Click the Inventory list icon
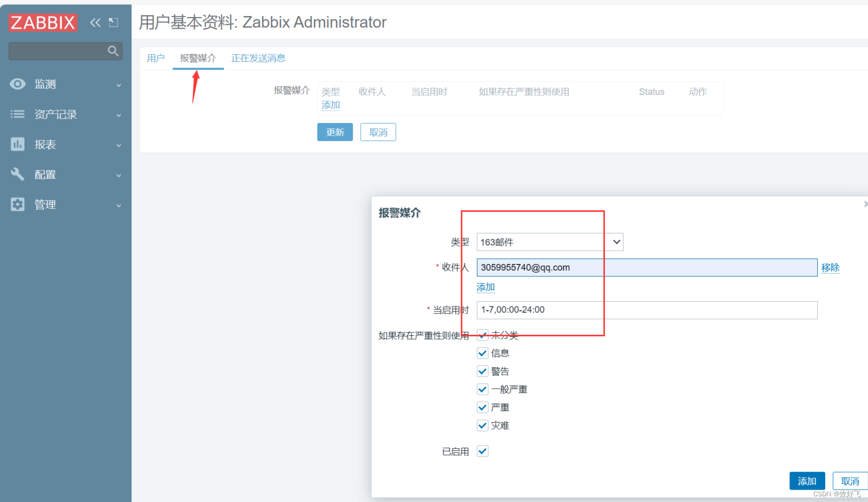The height and width of the screenshot is (502, 868). point(18,114)
